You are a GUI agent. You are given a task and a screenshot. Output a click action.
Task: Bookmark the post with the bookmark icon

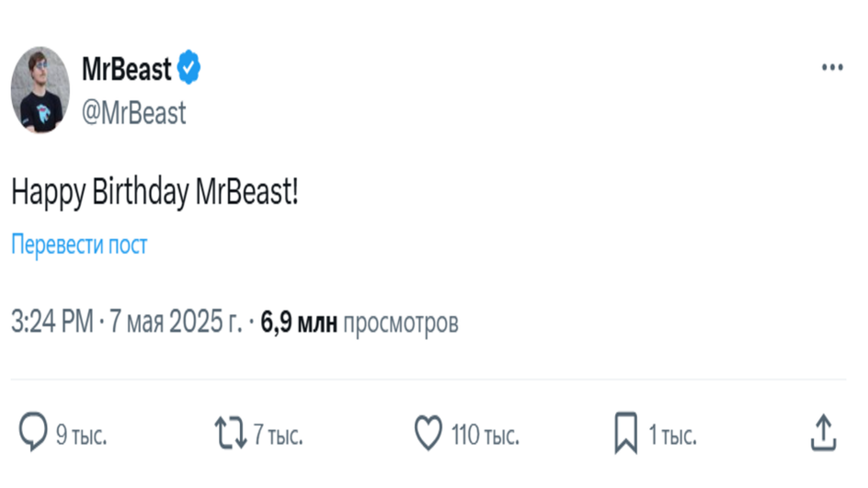[x=626, y=433]
